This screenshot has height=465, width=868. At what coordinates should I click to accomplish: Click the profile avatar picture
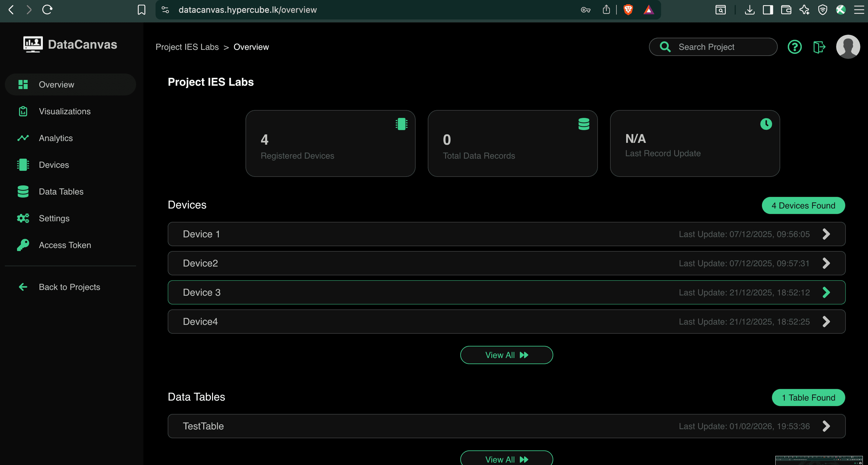[x=847, y=47]
